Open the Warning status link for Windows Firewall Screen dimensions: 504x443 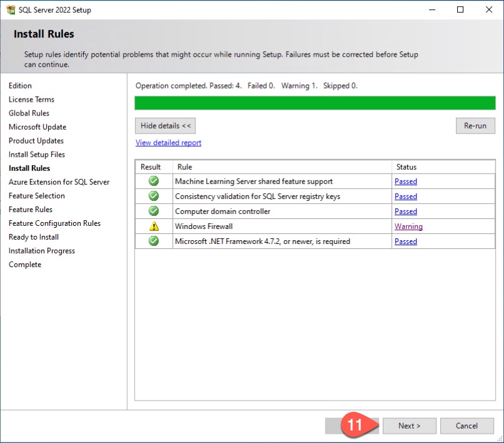408,226
